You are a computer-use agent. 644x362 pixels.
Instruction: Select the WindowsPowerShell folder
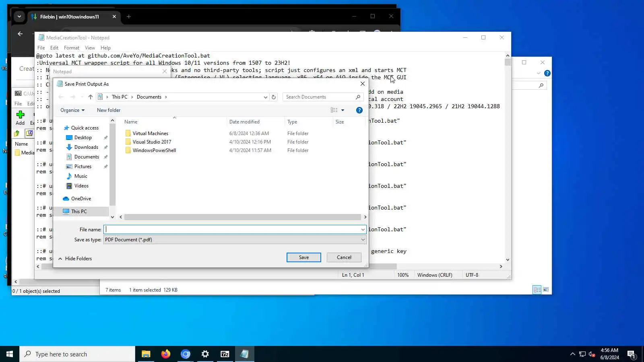(154, 150)
